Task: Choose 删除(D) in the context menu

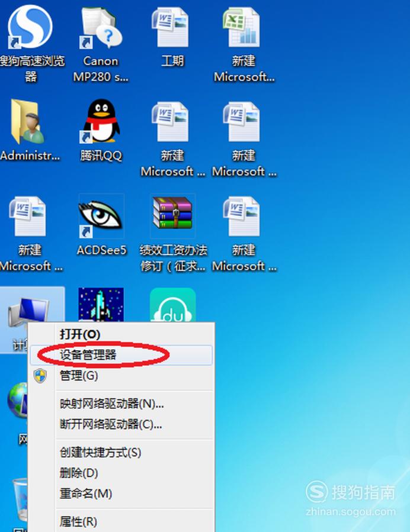Action: (x=121, y=473)
